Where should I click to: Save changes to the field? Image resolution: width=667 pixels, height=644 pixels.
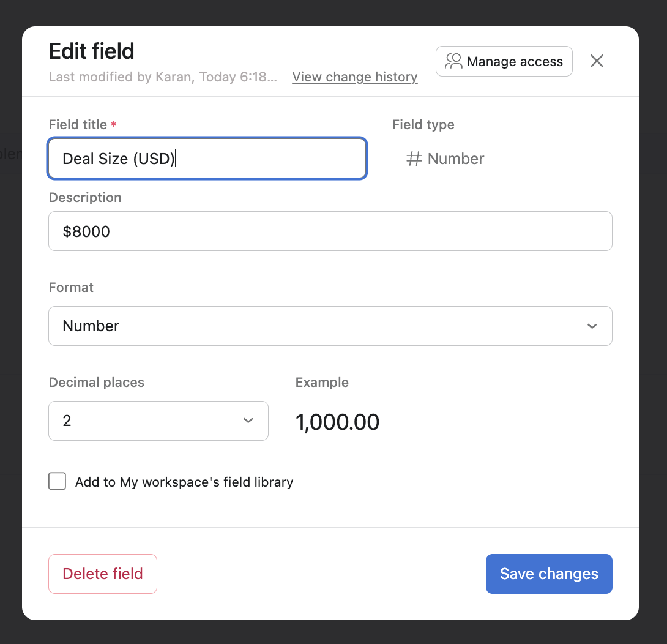[x=548, y=574]
